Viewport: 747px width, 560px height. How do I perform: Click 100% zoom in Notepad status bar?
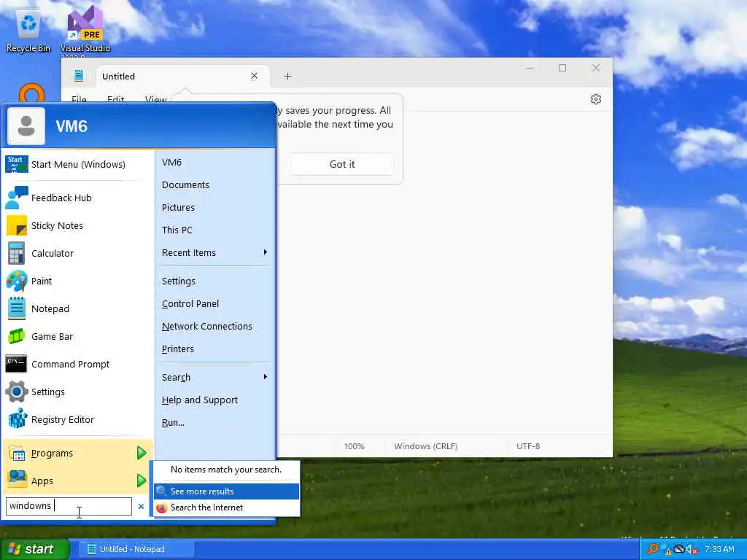point(354,446)
